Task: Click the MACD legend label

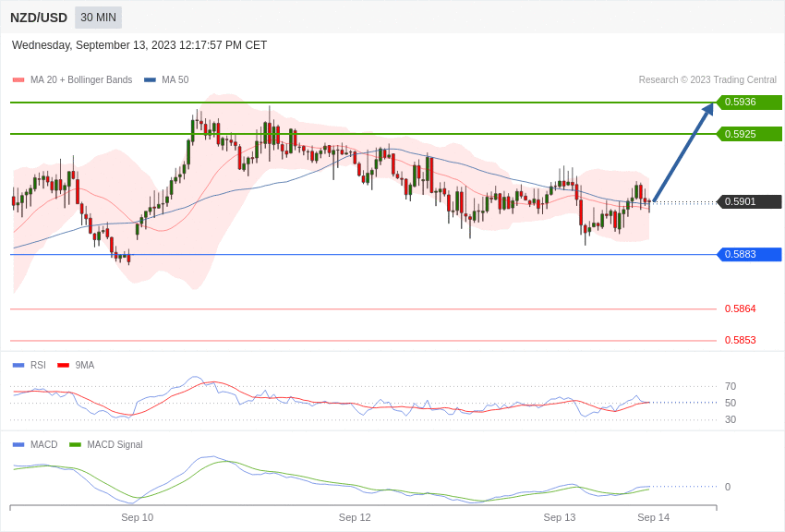Action: tap(44, 445)
